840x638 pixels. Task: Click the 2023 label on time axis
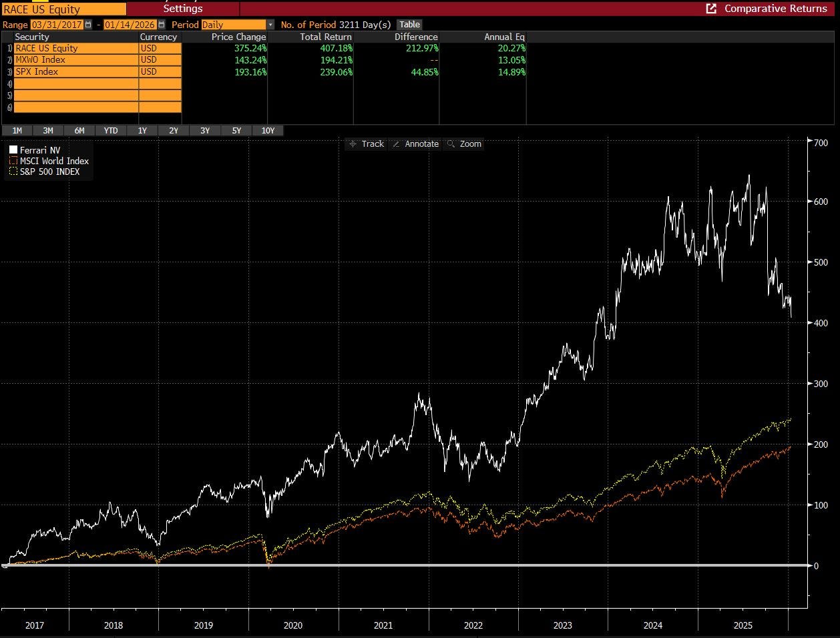(563, 625)
